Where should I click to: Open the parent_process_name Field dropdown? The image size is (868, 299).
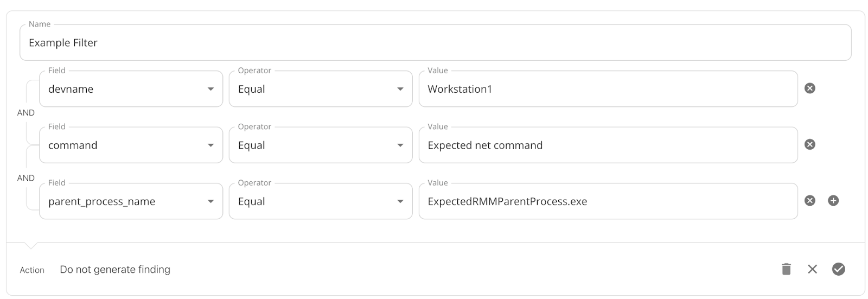pyautogui.click(x=131, y=201)
